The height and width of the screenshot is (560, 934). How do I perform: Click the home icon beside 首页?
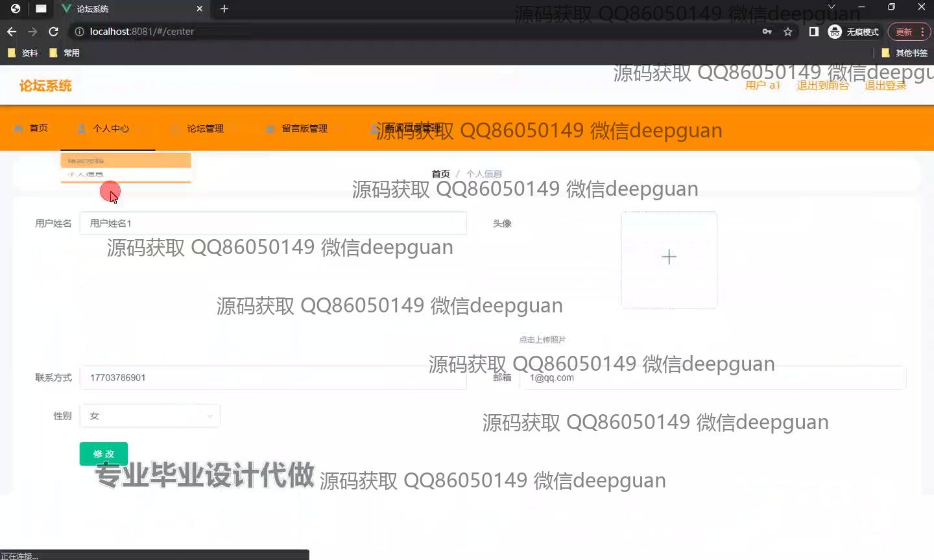(x=19, y=128)
